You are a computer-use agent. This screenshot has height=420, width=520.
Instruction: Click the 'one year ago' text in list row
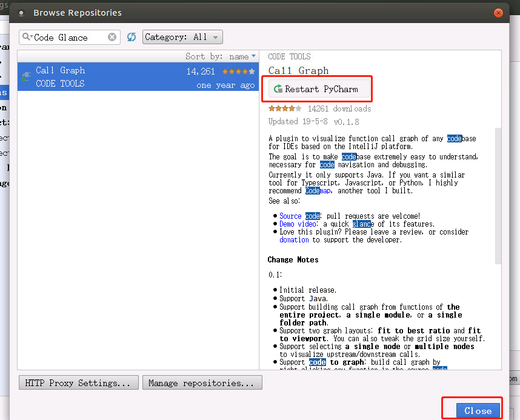click(x=225, y=85)
